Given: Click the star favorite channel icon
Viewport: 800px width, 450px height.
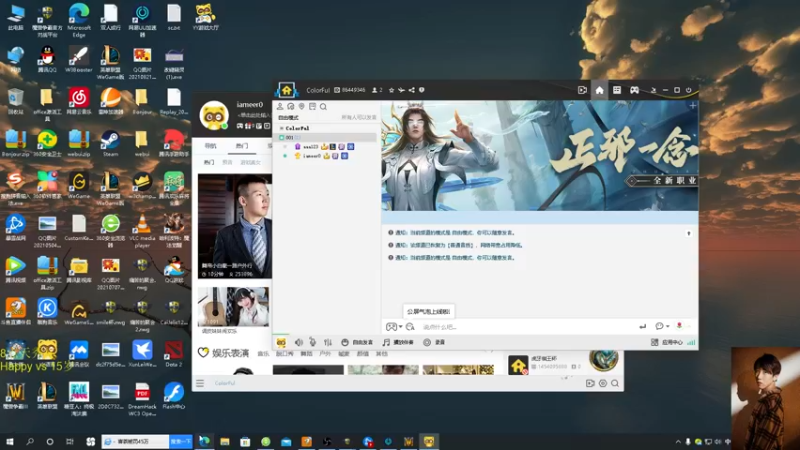Looking at the screenshot, I should click(x=391, y=90).
